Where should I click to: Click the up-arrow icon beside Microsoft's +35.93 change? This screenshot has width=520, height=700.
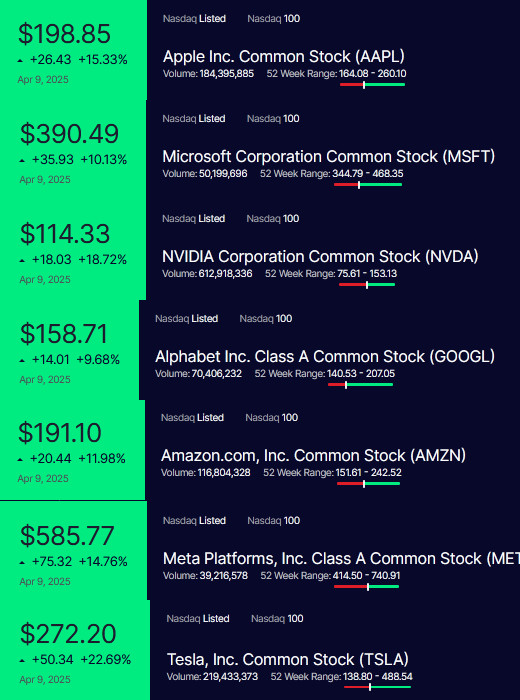point(22,160)
